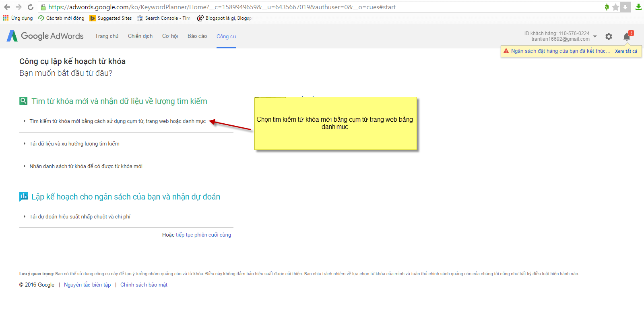
Task: Click the browser address bar
Action: (x=322, y=7)
